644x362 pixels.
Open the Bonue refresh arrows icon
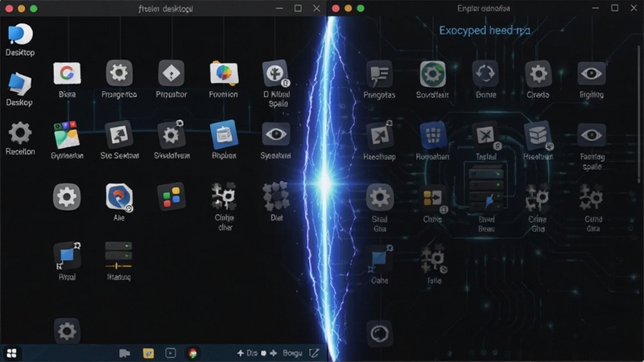point(485,74)
